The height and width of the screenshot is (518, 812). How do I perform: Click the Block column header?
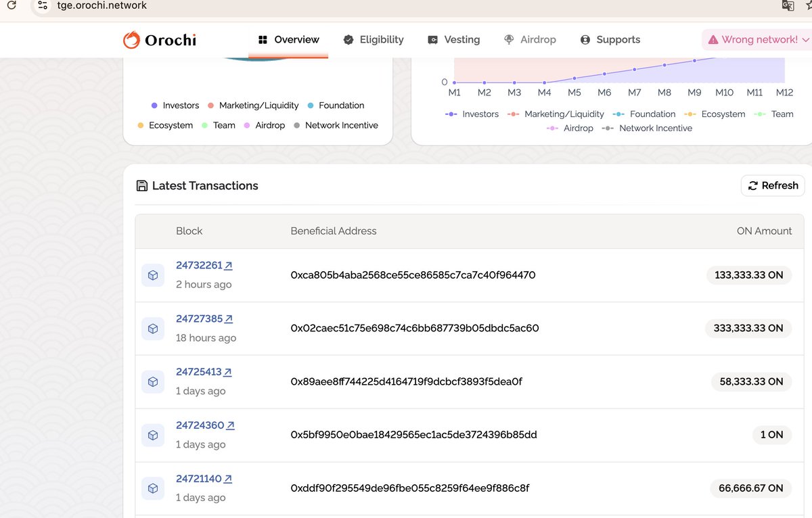(189, 231)
